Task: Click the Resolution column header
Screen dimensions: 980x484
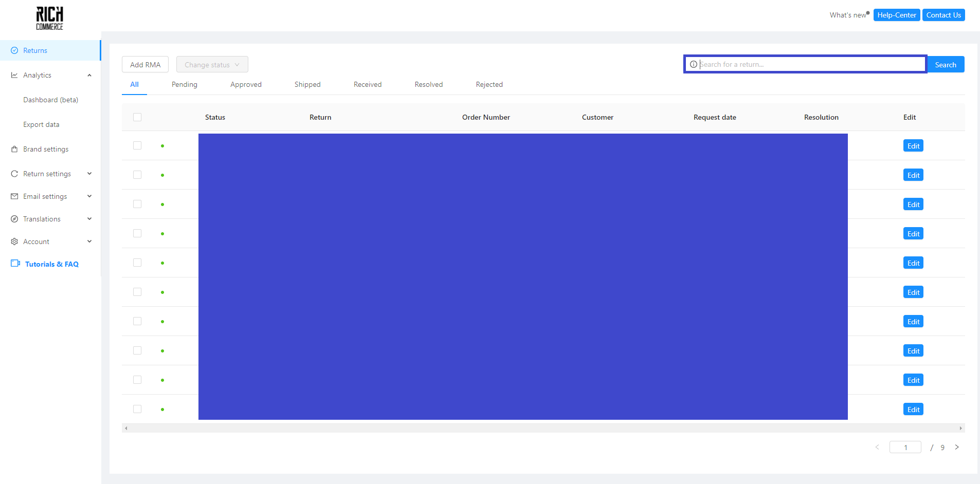Action: coord(821,117)
